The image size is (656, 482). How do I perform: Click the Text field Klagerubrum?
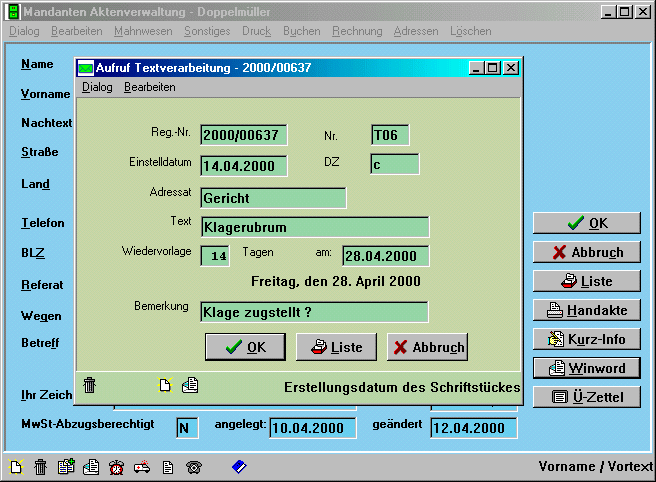click(315, 227)
